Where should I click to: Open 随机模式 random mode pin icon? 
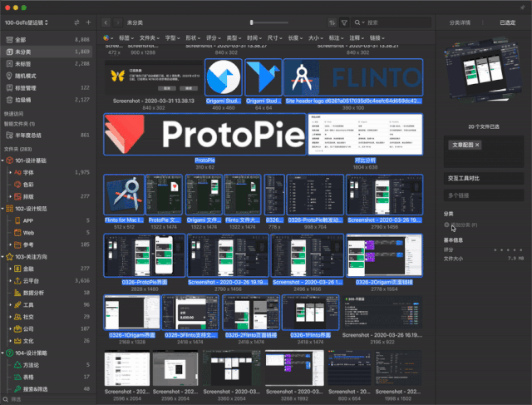pos(9,76)
